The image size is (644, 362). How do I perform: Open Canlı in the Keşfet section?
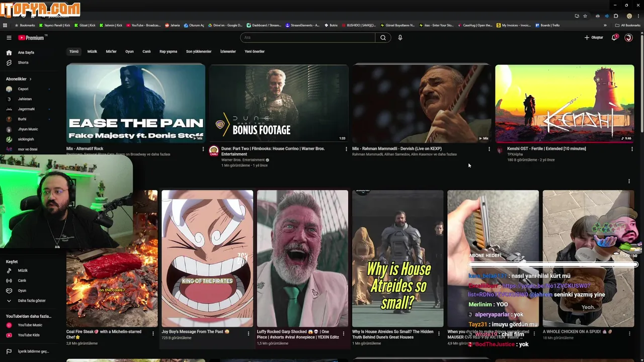[22, 281]
